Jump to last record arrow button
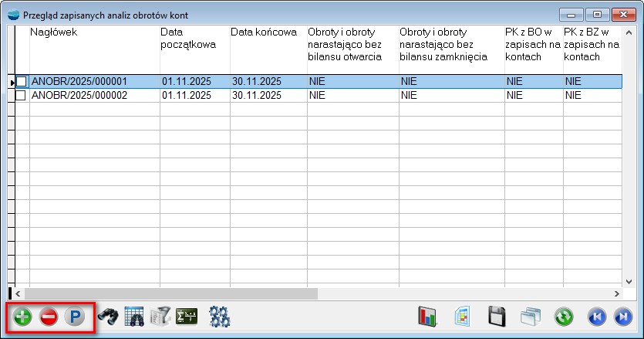The height and width of the screenshot is (339, 644). (x=622, y=317)
